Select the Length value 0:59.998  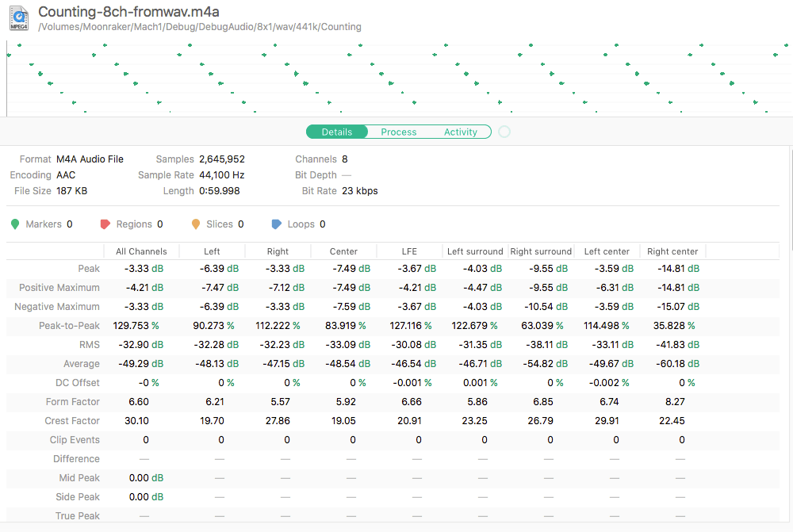[x=220, y=190]
